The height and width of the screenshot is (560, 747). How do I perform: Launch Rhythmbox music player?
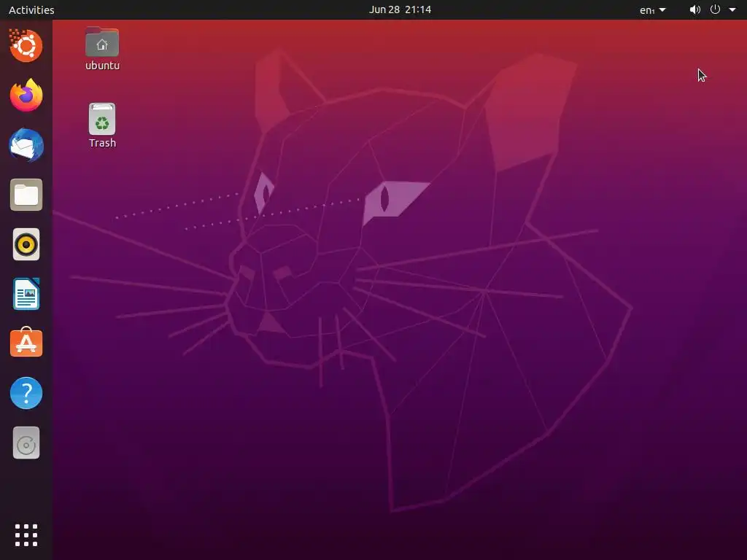pos(26,244)
